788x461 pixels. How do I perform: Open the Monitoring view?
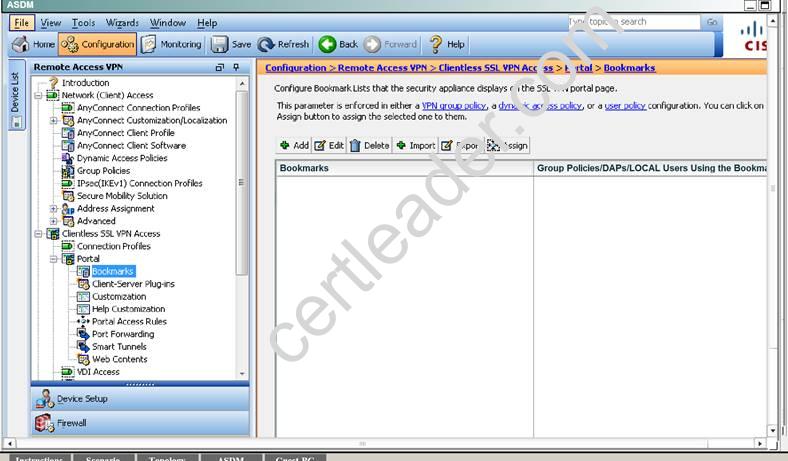click(171, 44)
